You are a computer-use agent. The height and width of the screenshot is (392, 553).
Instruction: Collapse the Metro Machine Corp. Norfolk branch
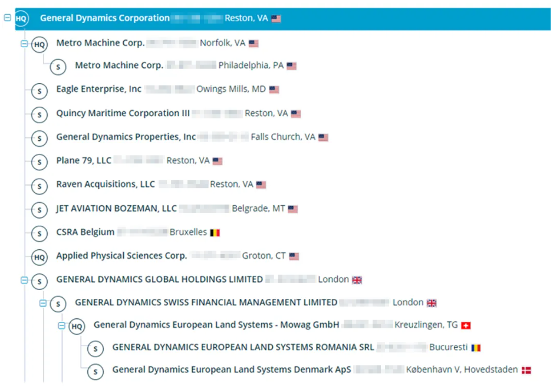24,44
